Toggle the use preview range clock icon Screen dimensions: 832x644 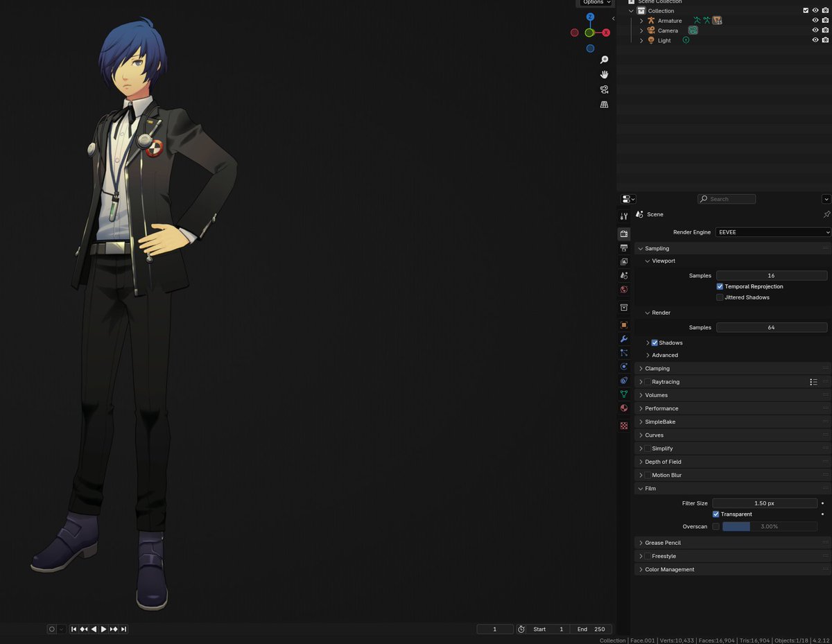click(x=521, y=629)
